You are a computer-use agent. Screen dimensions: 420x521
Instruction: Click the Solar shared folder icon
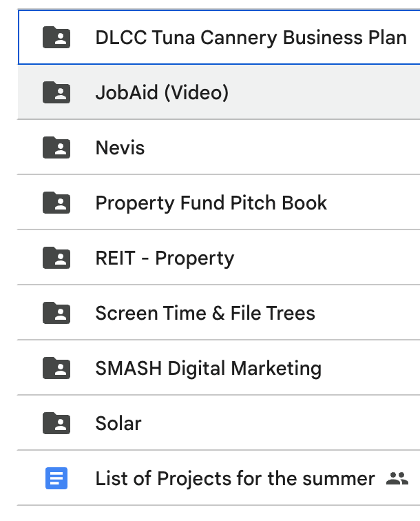coord(56,423)
